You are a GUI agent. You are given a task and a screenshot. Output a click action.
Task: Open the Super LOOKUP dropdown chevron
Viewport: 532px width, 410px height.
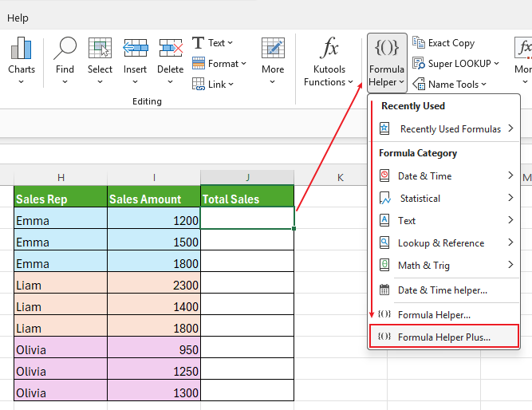point(496,64)
